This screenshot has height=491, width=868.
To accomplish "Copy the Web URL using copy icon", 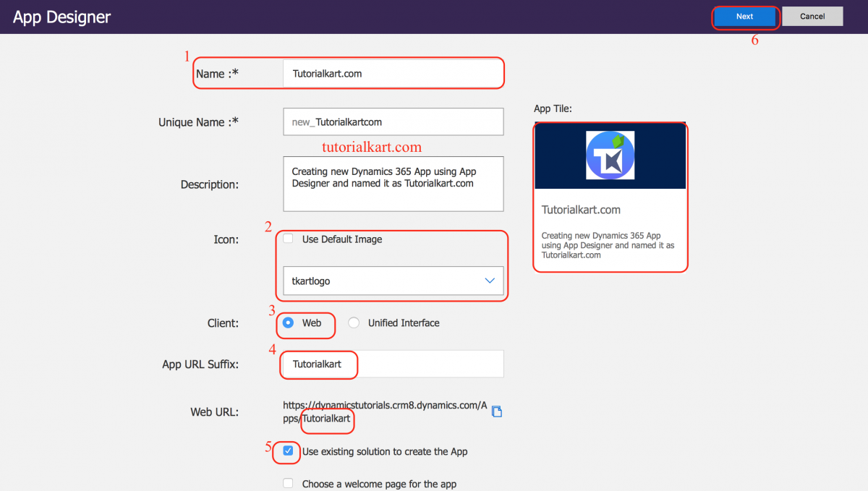I will (x=496, y=411).
